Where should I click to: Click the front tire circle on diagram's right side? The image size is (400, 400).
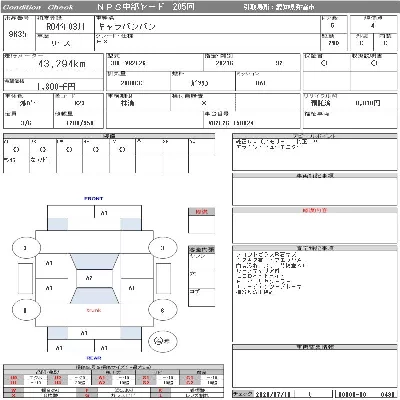pyautogui.click(x=162, y=248)
